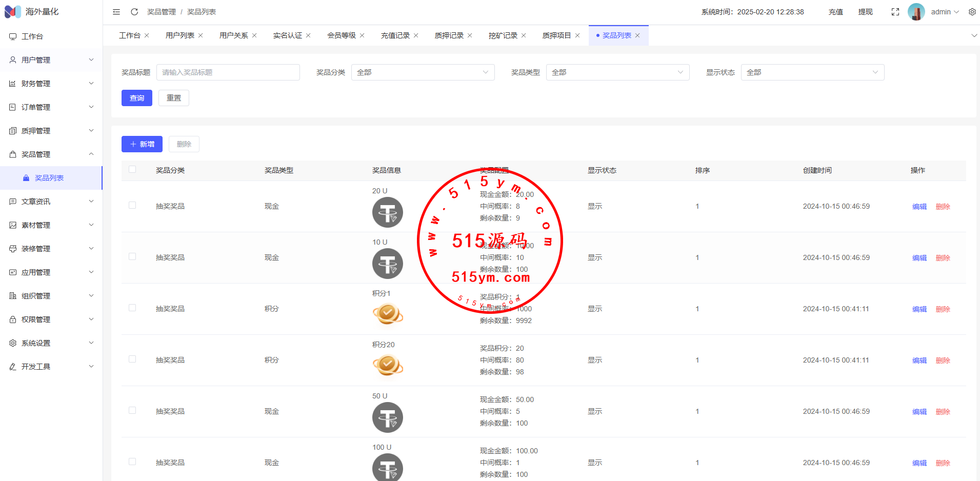Click the refresh page icon

pyautogui.click(x=134, y=12)
